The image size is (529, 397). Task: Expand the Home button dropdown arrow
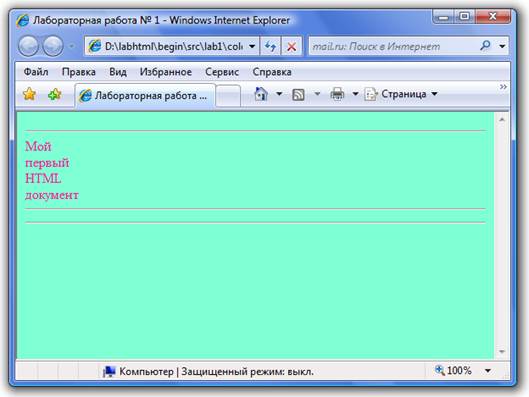[x=279, y=94]
